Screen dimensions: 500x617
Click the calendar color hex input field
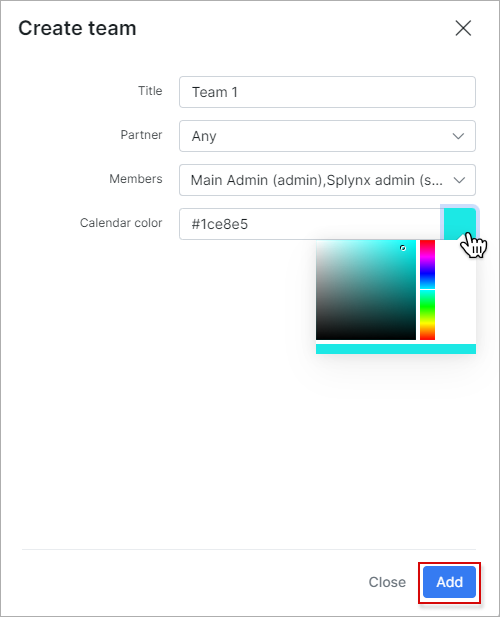pos(312,224)
